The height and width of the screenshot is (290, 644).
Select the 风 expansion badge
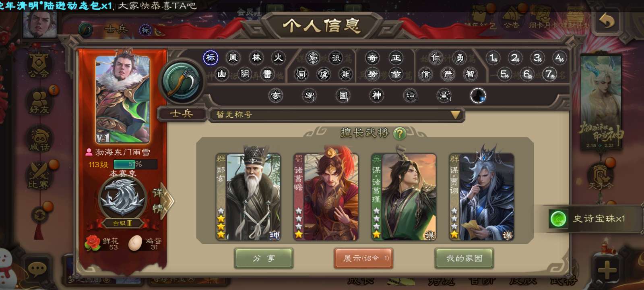(x=233, y=58)
